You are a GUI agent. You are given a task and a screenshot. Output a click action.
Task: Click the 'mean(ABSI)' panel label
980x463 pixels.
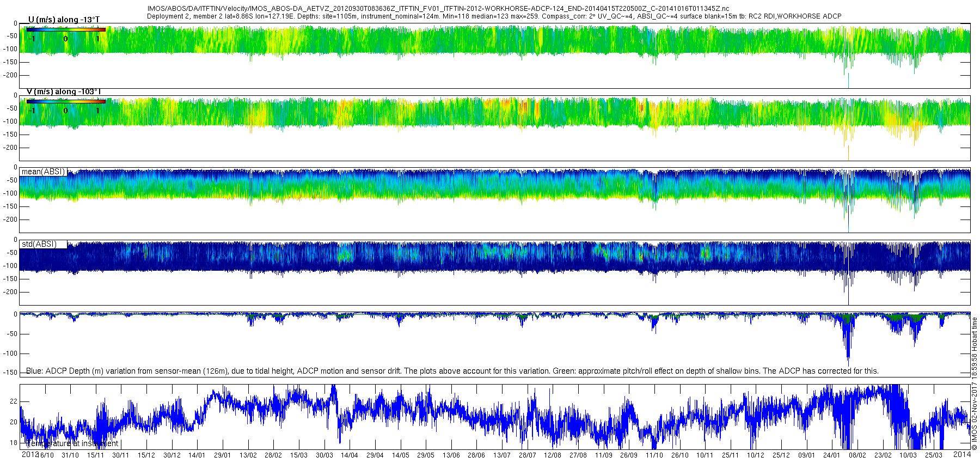pos(43,172)
